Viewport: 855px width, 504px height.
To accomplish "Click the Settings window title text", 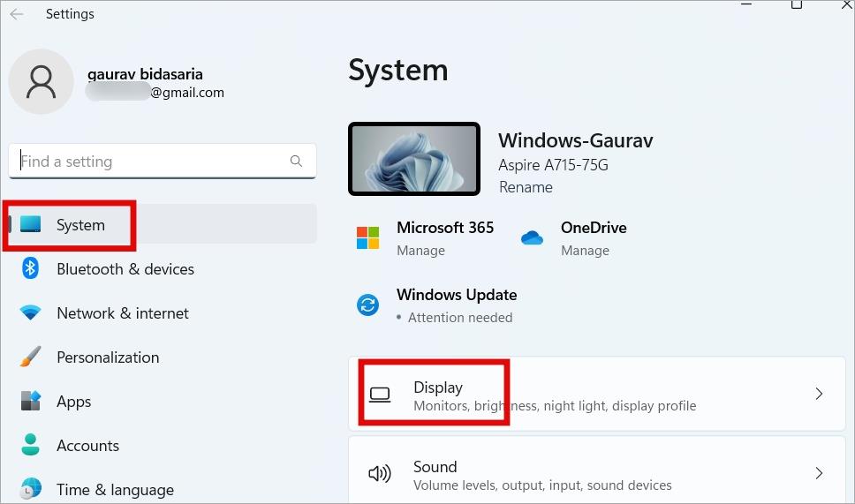I will [70, 14].
